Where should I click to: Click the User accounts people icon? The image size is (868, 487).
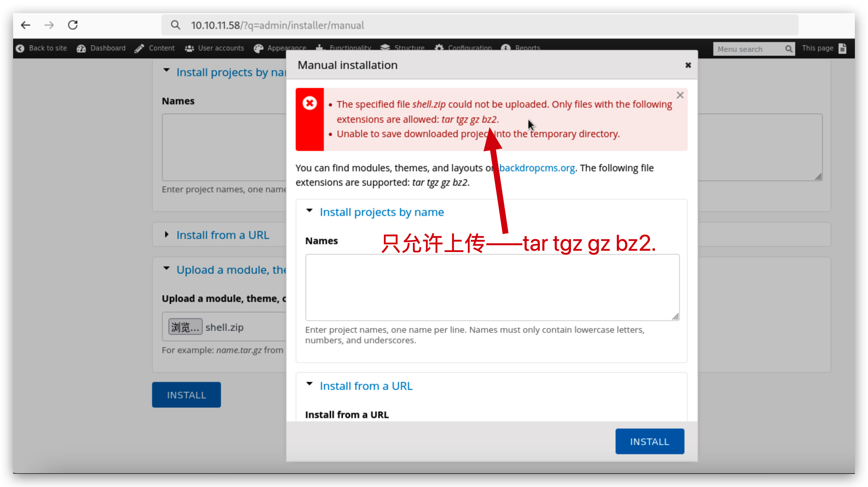[189, 49]
